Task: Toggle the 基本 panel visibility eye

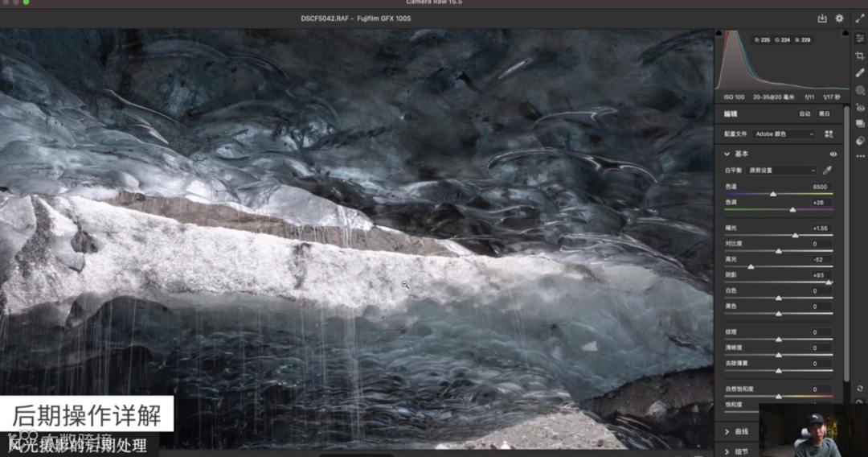Action: click(833, 154)
